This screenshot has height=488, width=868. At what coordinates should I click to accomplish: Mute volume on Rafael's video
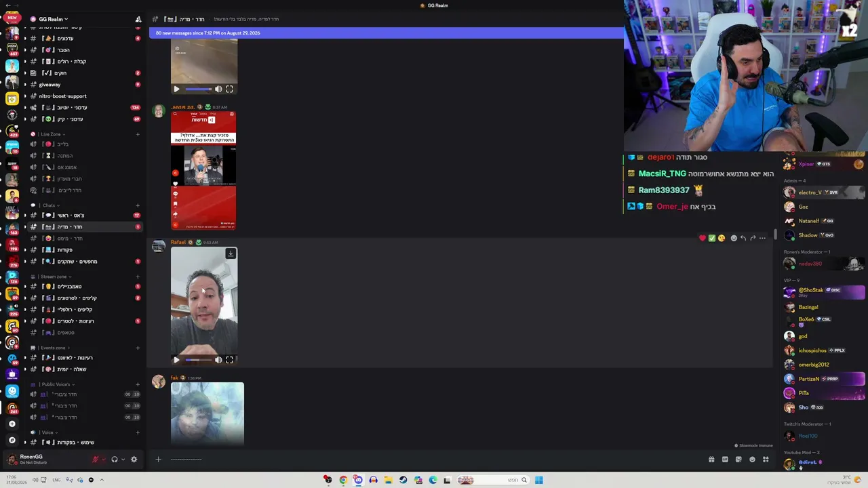pyautogui.click(x=218, y=360)
